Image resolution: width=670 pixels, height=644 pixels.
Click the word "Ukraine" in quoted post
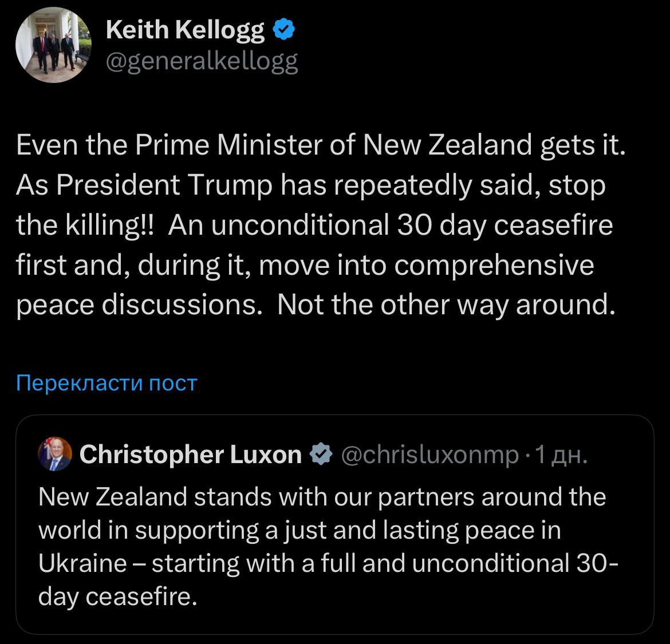point(82,563)
